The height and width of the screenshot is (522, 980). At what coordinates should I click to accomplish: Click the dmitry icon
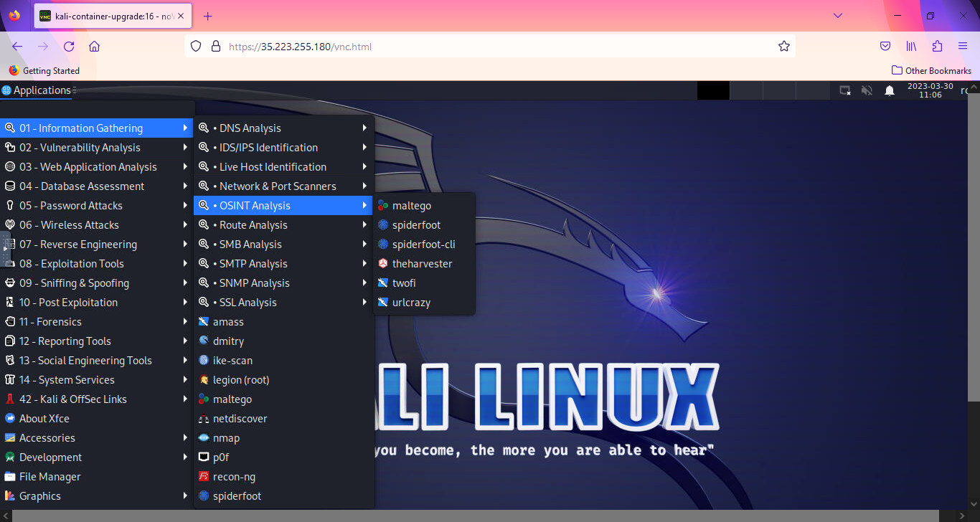[204, 341]
